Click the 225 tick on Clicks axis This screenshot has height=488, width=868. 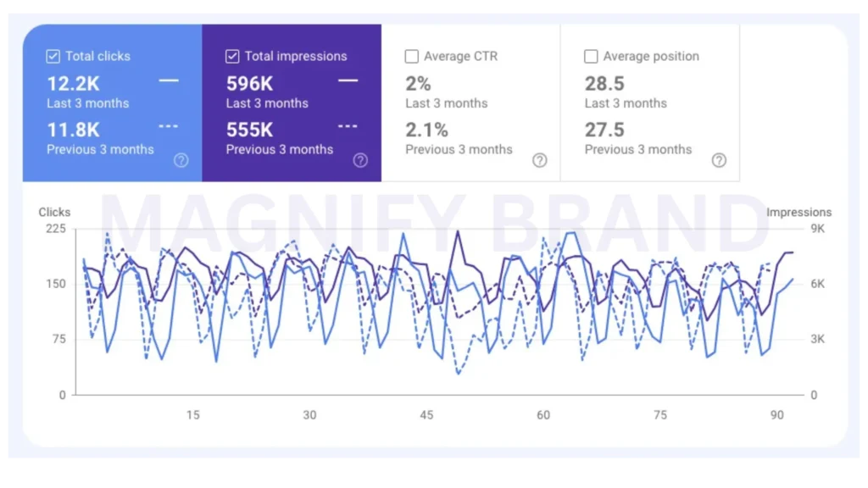[x=56, y=229]
